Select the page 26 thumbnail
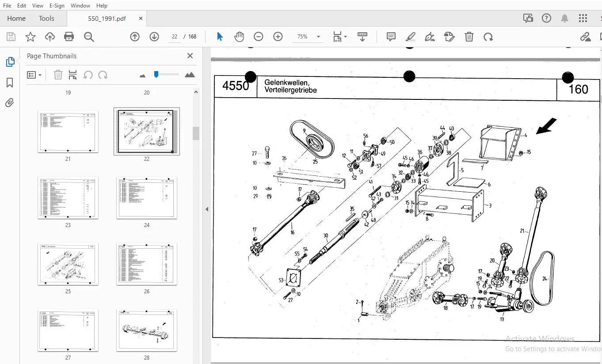The width and height of the screenshot is (602, 364). [147, 264]
